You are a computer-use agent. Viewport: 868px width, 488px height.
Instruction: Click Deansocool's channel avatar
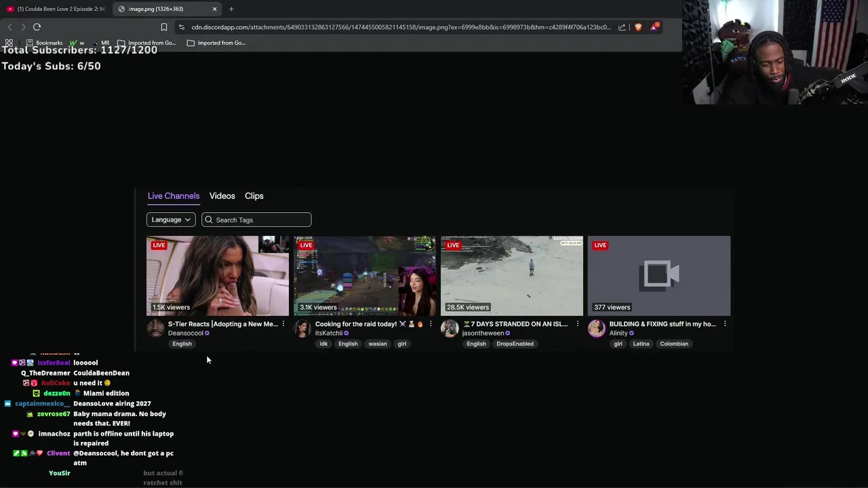point(155,329)
